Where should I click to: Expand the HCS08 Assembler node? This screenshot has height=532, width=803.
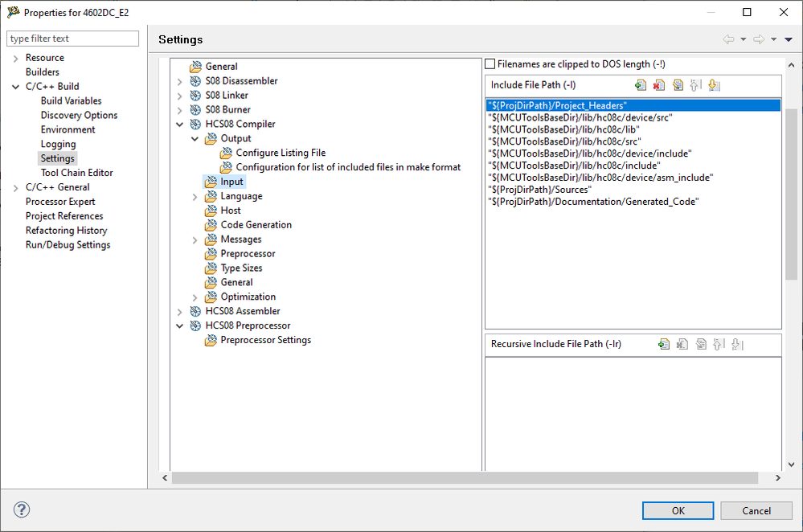click(179, 312)
